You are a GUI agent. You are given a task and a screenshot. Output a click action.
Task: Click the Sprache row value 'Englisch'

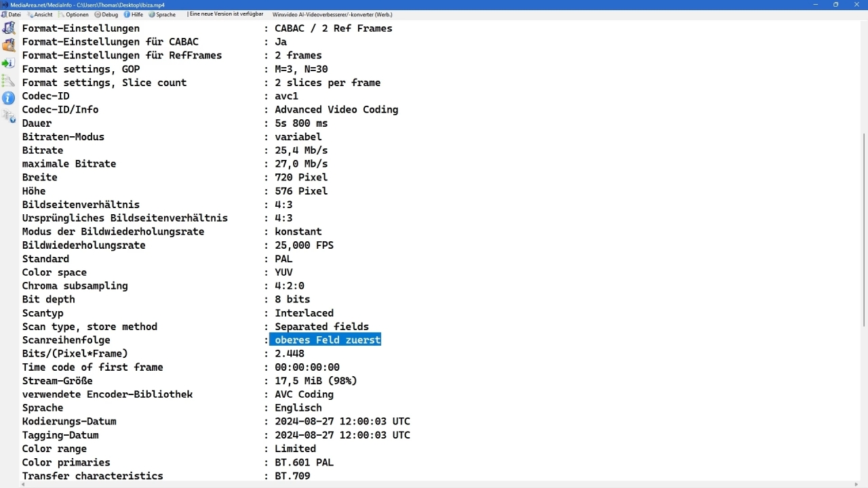(298, 408)
